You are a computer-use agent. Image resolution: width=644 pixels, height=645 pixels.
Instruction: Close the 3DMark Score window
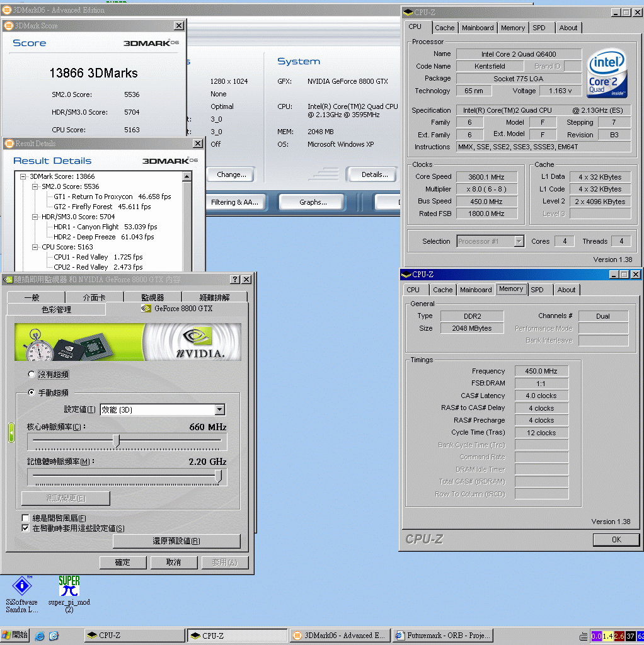178,25
